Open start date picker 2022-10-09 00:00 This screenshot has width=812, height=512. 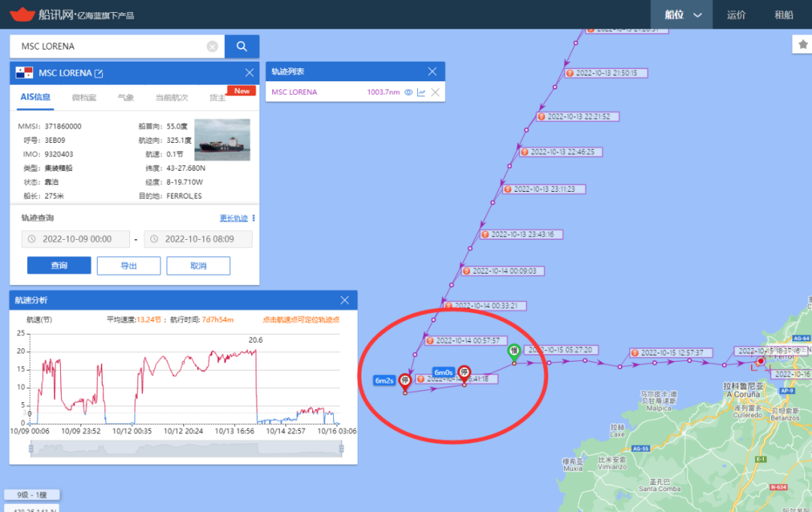pyautogui.click(x=75, y=239)
